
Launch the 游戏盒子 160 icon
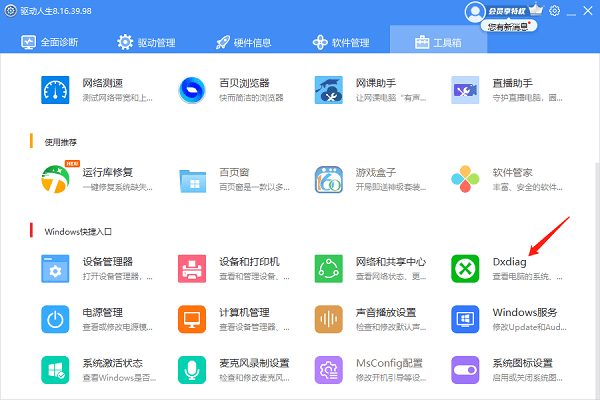328,179
